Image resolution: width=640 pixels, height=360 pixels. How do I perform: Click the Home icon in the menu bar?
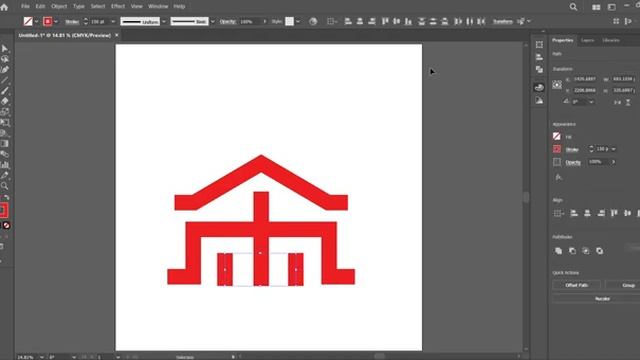[x=4, y=7]
